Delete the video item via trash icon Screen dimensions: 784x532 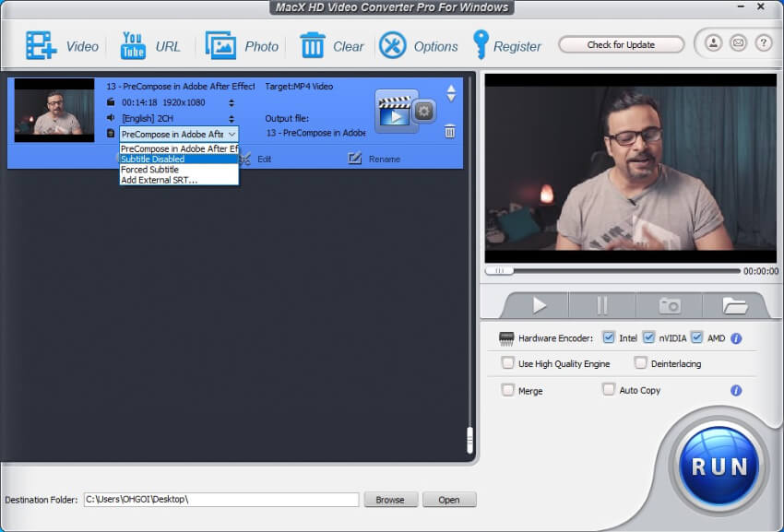pos(450,132)
